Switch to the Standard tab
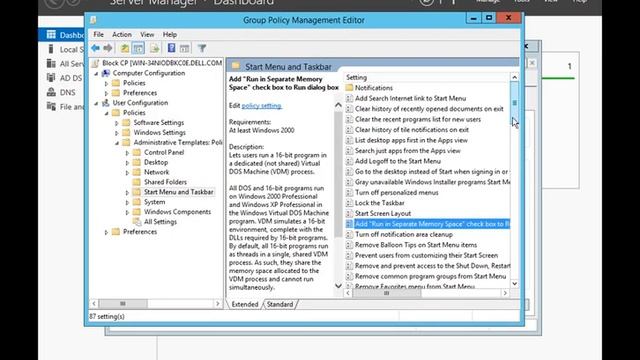The height and width of the screenshot is (360, 640). (280, 304)
